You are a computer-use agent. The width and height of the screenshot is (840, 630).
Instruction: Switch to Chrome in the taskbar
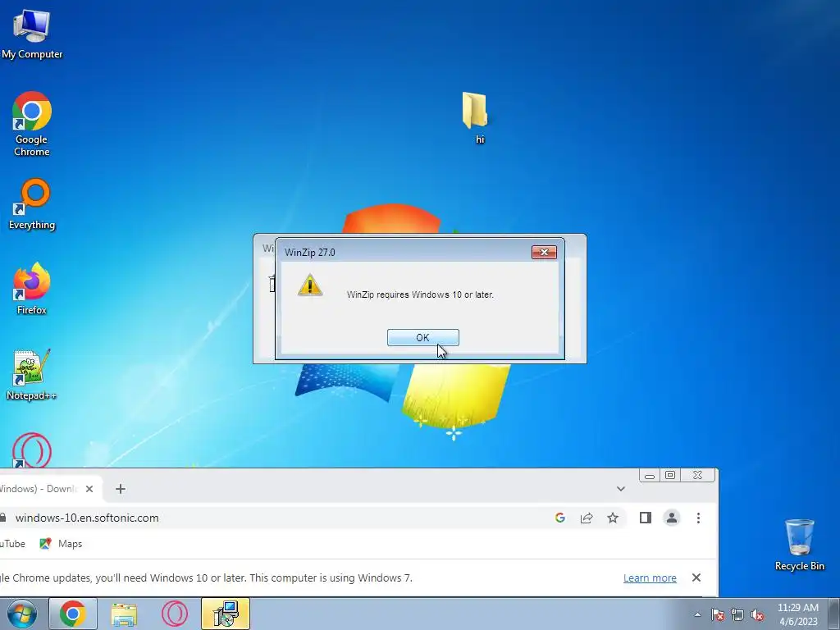(x=73, y=614)
